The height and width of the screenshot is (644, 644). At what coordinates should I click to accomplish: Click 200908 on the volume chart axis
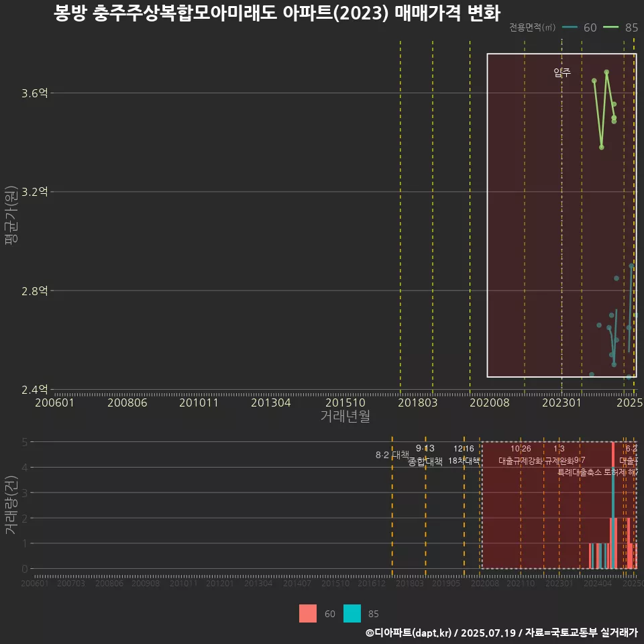point(146,583)
